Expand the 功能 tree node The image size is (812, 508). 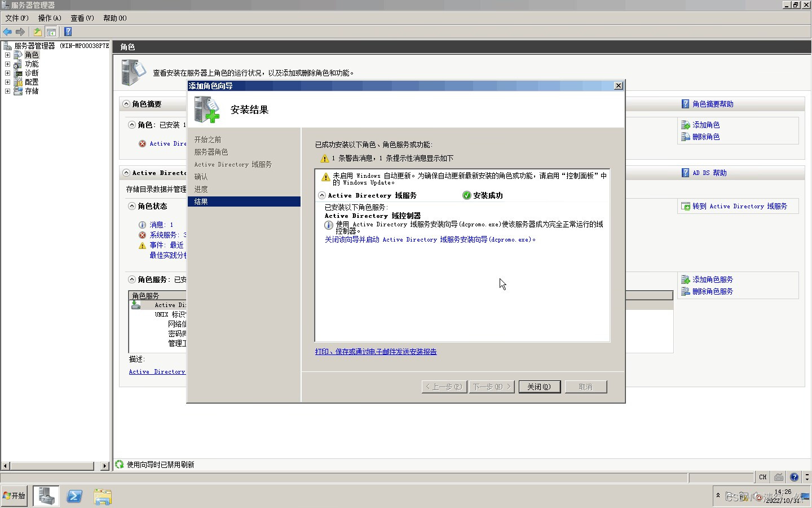(x=7, y=64)
